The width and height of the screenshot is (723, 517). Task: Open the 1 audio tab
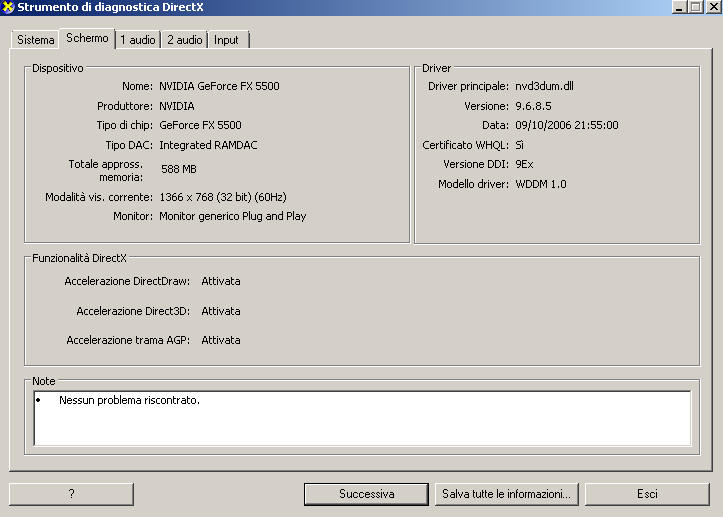[x=138, y=40]
